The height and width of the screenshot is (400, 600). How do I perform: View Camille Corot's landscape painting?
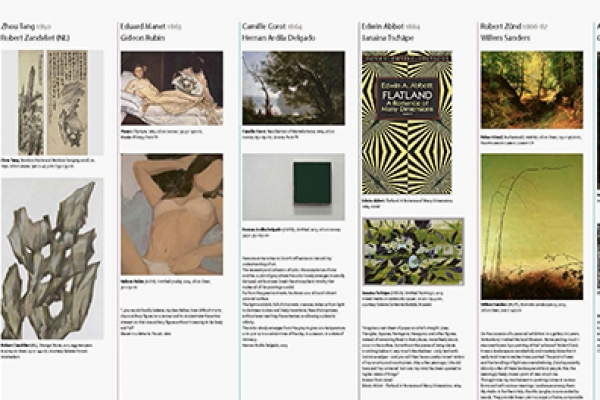tap(293, 88)
